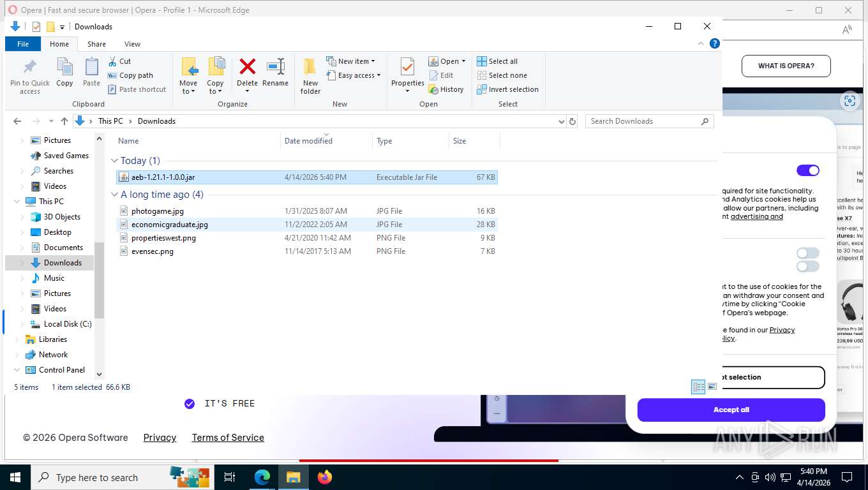Open the Easy access dropdown

tap(354, 75)
